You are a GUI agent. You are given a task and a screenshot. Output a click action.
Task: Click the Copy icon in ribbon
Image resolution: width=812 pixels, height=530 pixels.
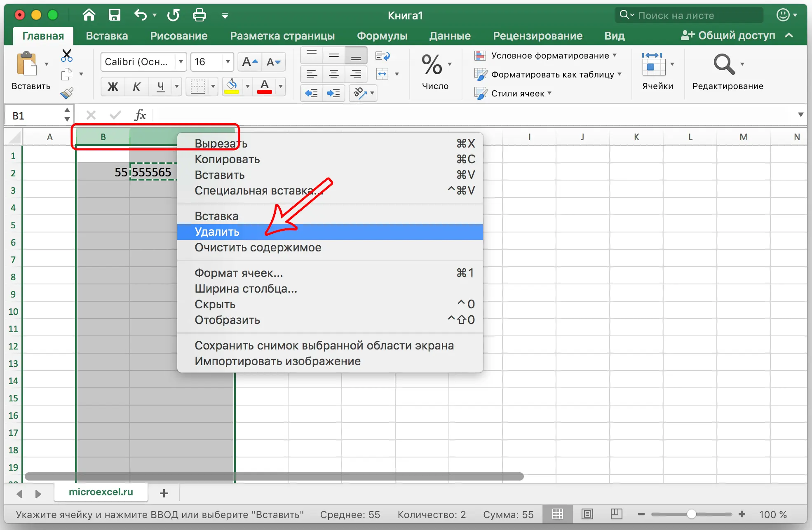pyautogui.click(x=67, y=74)
